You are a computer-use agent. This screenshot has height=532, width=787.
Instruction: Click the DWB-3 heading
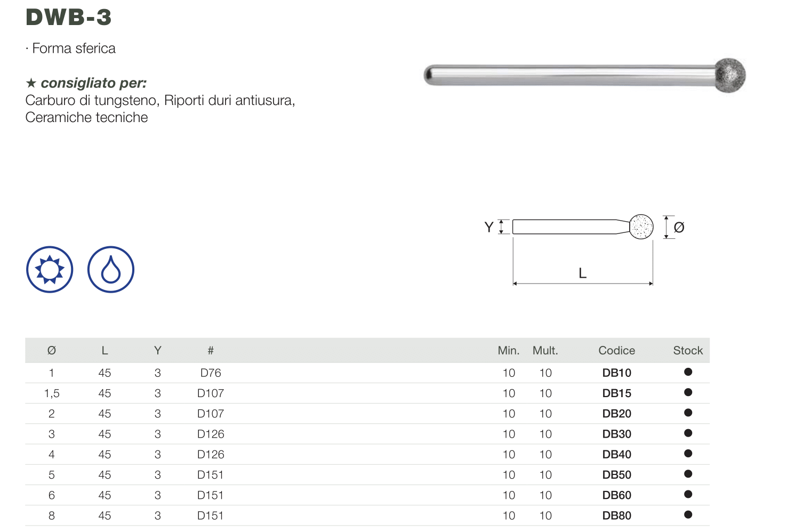coord(69,17)
